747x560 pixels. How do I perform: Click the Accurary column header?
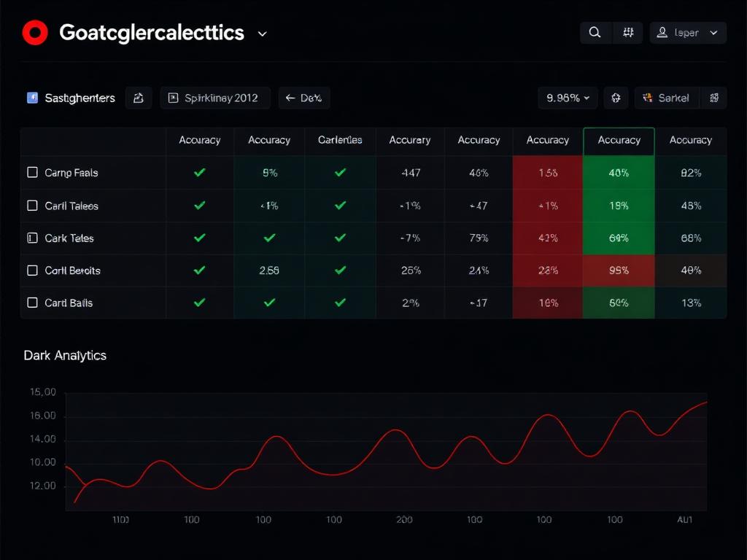[x=410, y=140]
